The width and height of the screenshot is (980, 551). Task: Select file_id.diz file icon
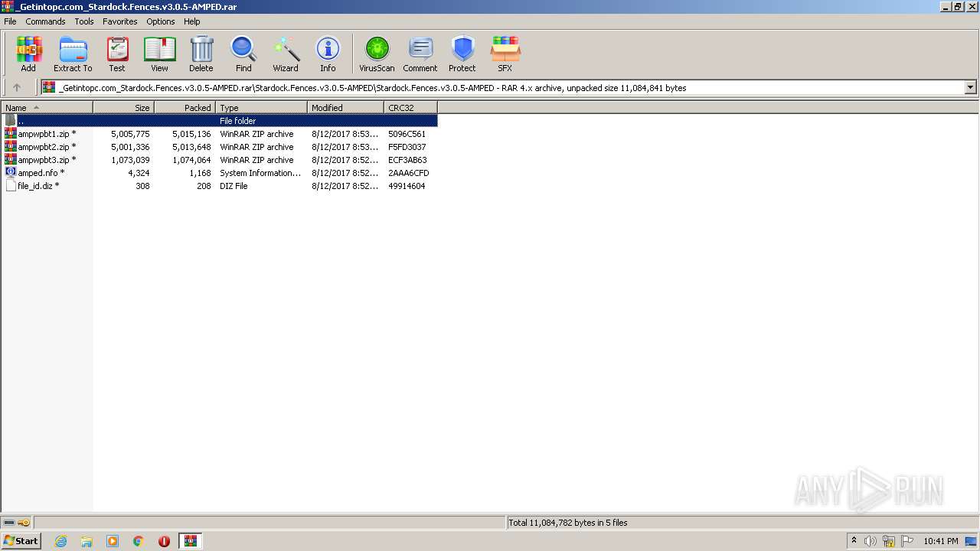(11, 186)
